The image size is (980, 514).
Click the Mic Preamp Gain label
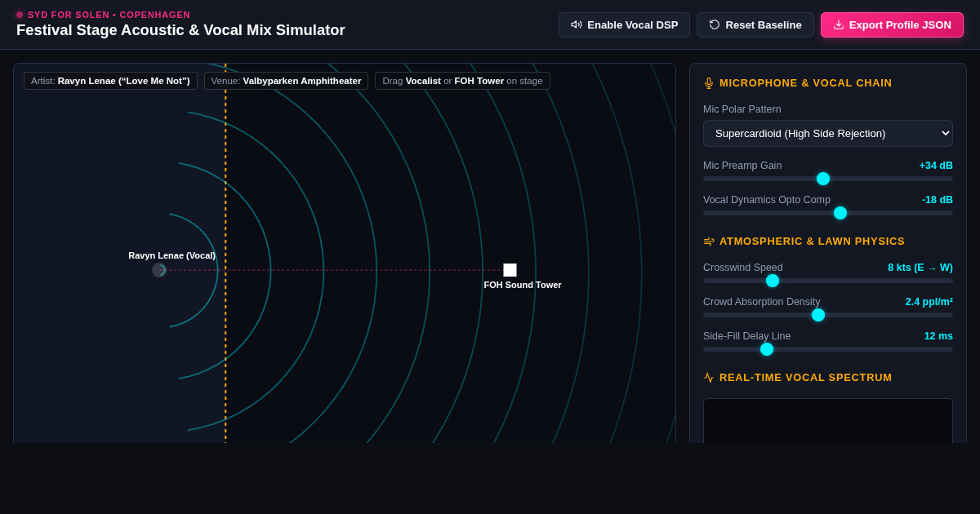click(x=742, y=166)
